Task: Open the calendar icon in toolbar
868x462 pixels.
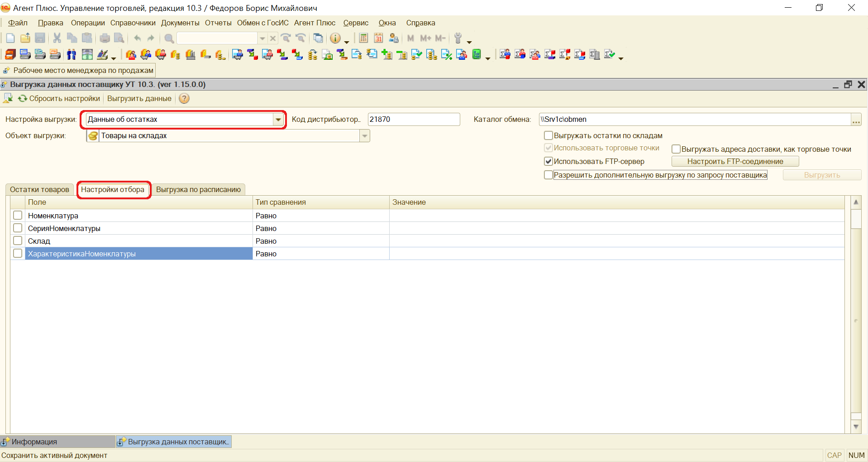Action: (x=378, y=38)
